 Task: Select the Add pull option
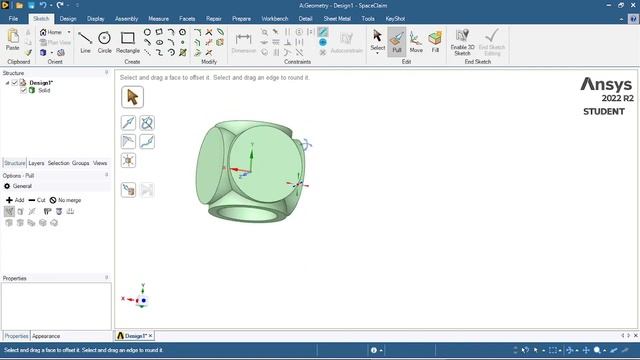pyautogui.click(x=15, y=200)
